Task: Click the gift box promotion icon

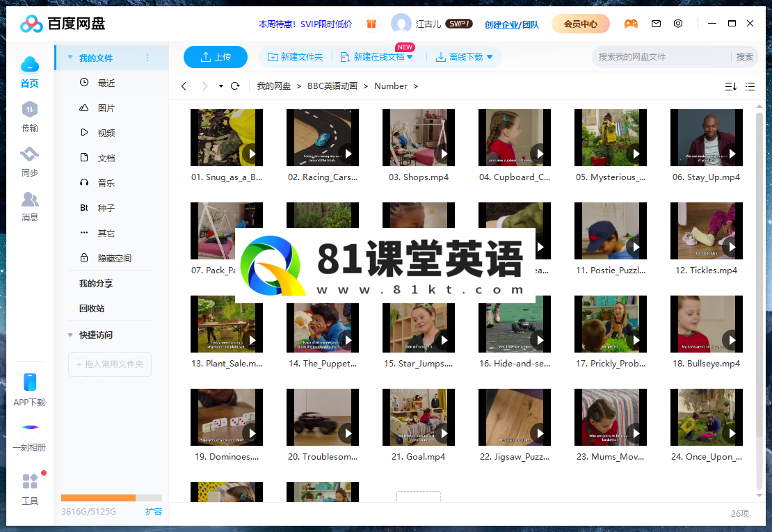Action: coord(371,24)
